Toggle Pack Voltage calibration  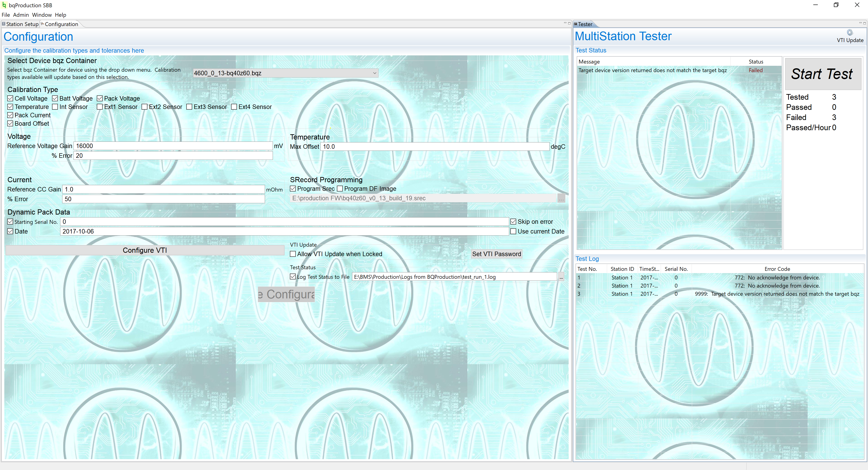[100, 98]
